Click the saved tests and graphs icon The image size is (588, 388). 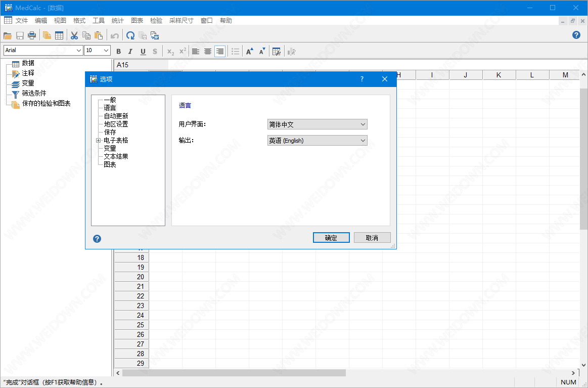pos(16,105)
